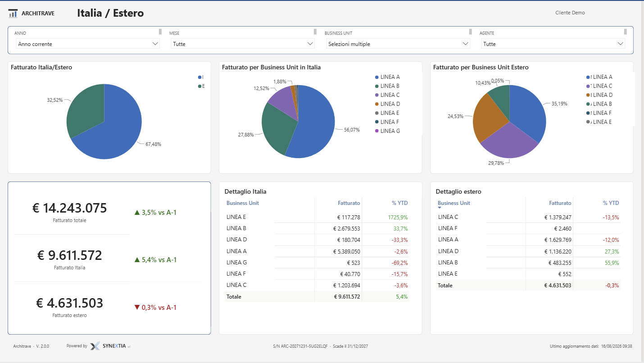The height and width of the screenshot is (363, 644).
Task: Sort Dettaglio estero by Fatturato header
Action: pos(560,203)
